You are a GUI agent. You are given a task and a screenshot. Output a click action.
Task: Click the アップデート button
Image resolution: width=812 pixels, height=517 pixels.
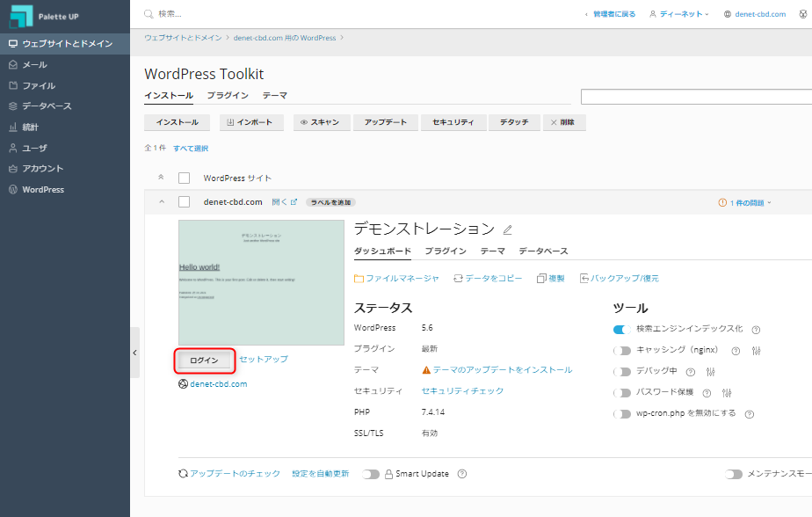pyautogui.click(x=386, y=122)
